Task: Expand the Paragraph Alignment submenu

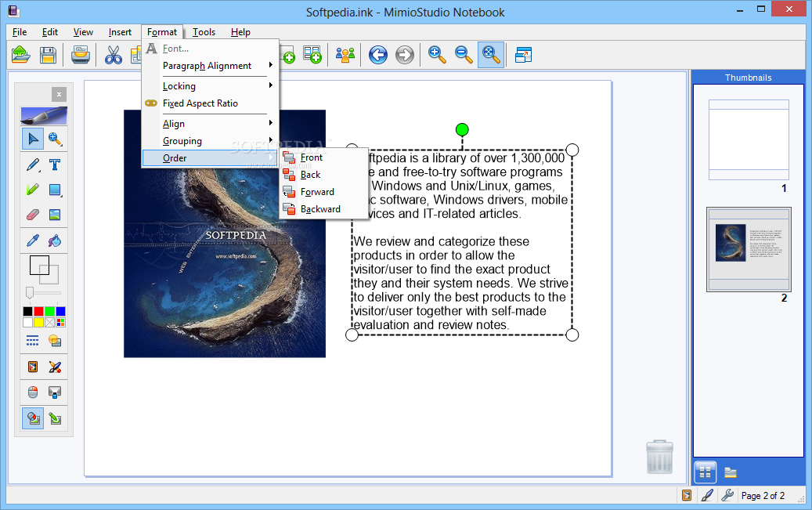Action: 210,66
